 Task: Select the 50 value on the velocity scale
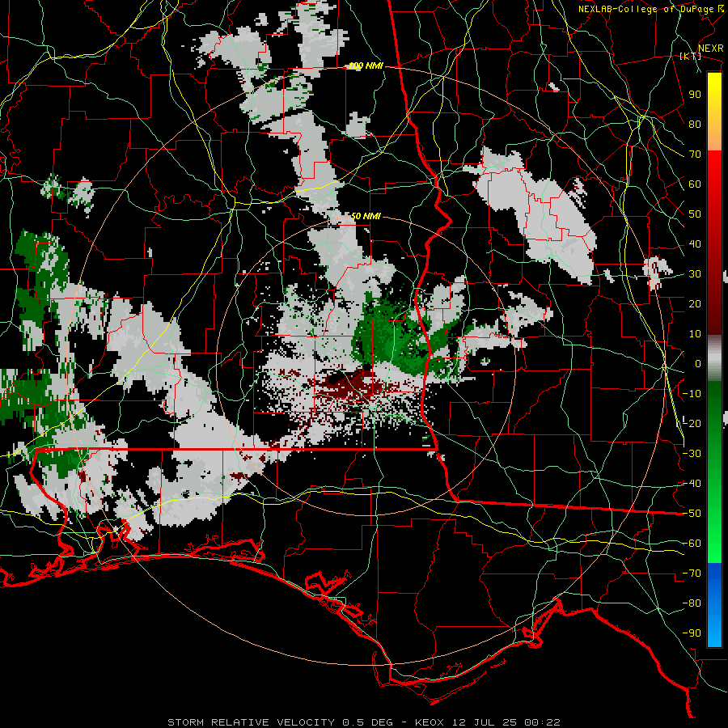click(695, 214)
